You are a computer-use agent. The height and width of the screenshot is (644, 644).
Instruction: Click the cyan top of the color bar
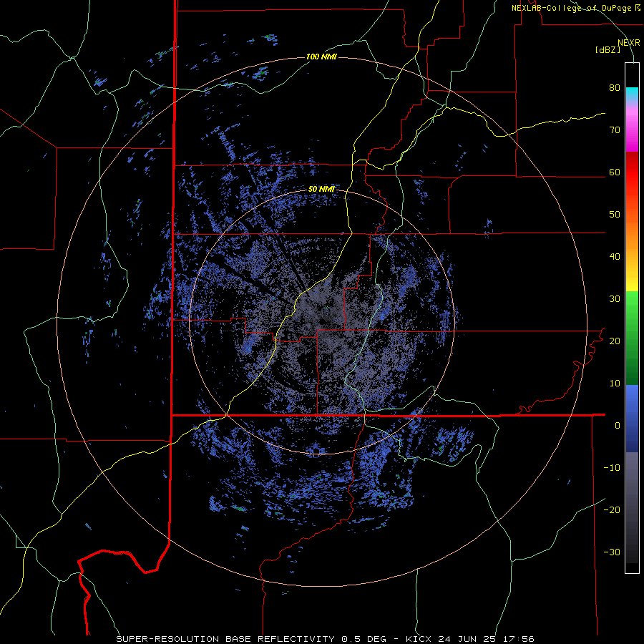coord(632,92)
